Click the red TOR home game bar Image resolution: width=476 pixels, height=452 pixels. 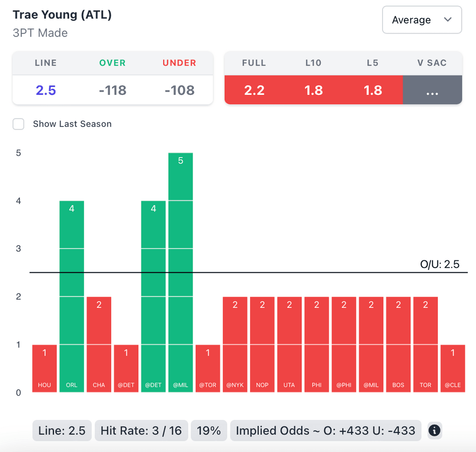pyautogui.click(x=426, y=345)
